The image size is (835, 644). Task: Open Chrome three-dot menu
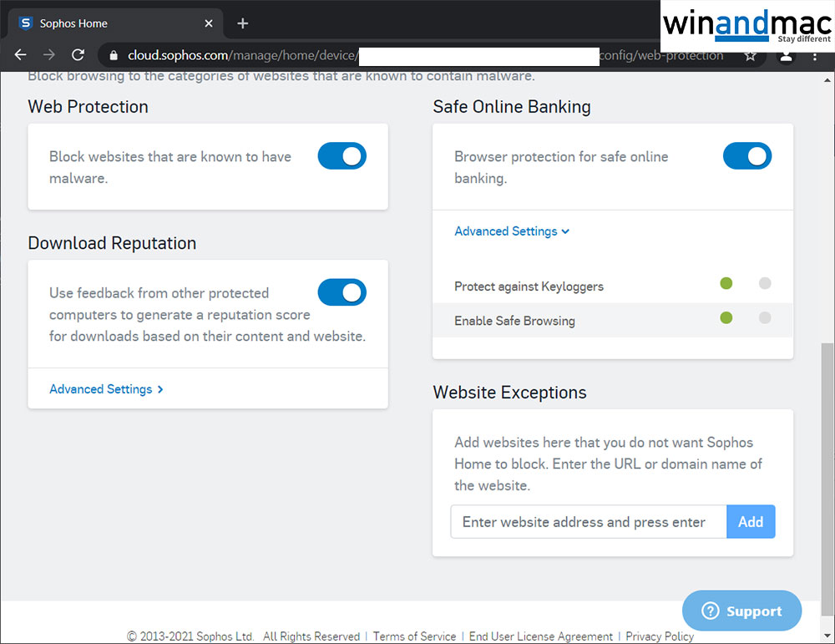815,56
